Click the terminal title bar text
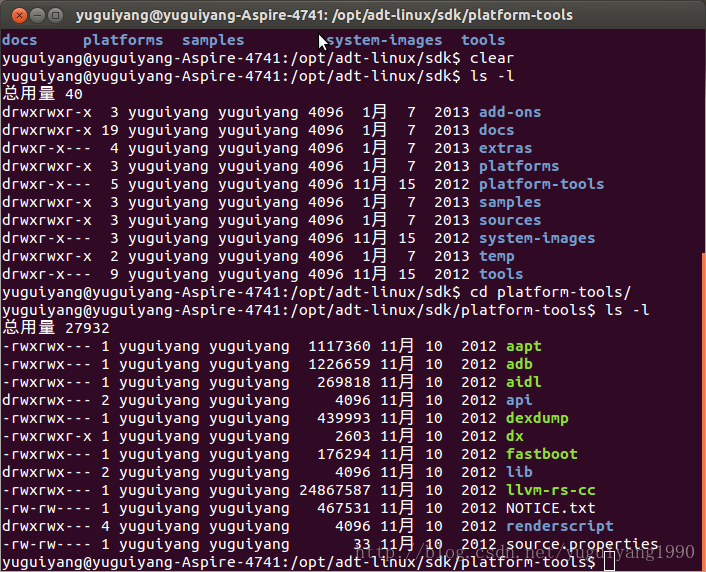This screenshot has height=572, width=706. pyautogui.click(x=324, y=15)
